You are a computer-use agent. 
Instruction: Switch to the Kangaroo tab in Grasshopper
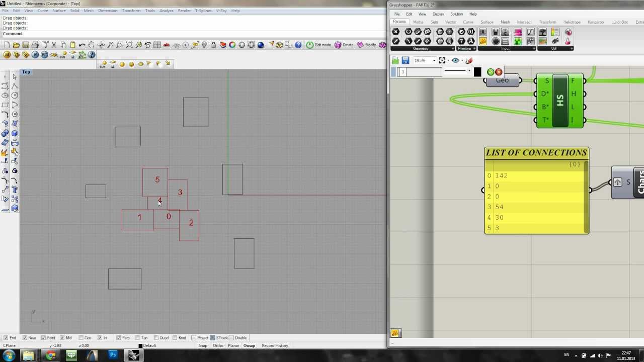[x=596, y=22]
